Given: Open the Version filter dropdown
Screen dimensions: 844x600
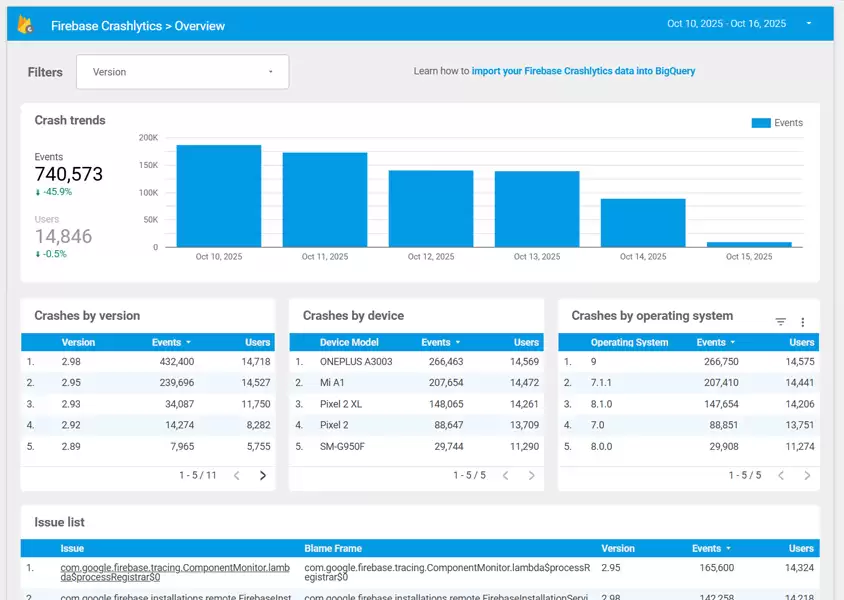Looking at the screenshot, I should 182,71.
